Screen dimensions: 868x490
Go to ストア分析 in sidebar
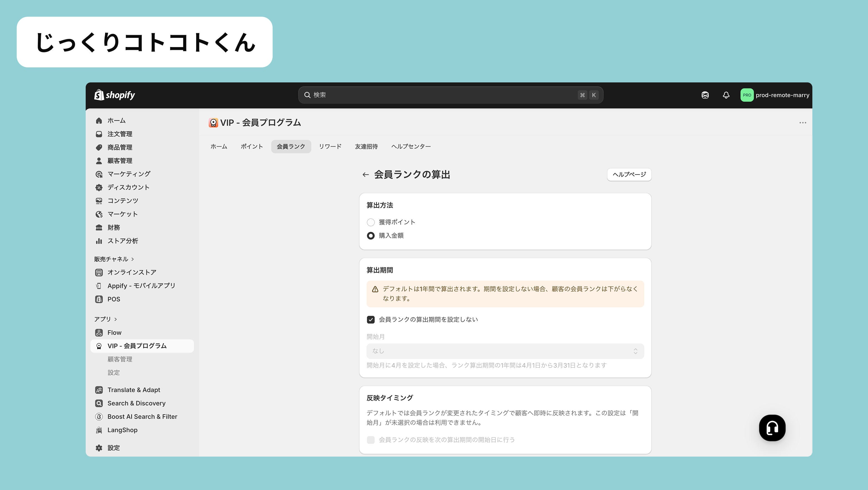(122, 241)
